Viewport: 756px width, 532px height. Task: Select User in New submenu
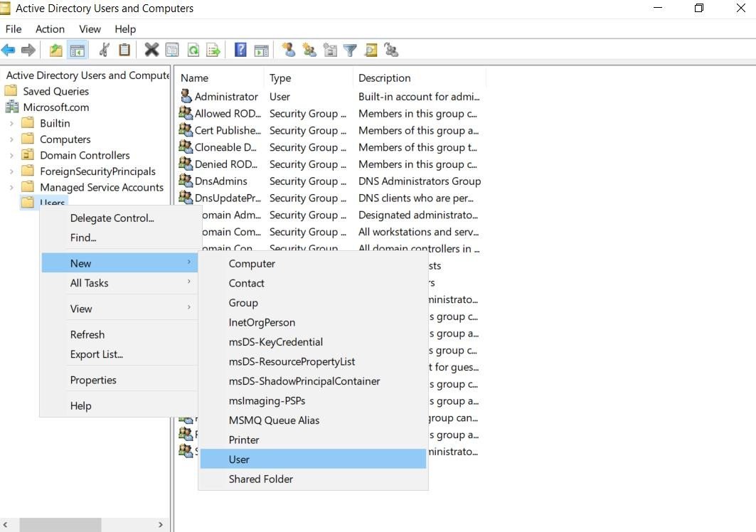pyautogui.click(x=313, y=459)
